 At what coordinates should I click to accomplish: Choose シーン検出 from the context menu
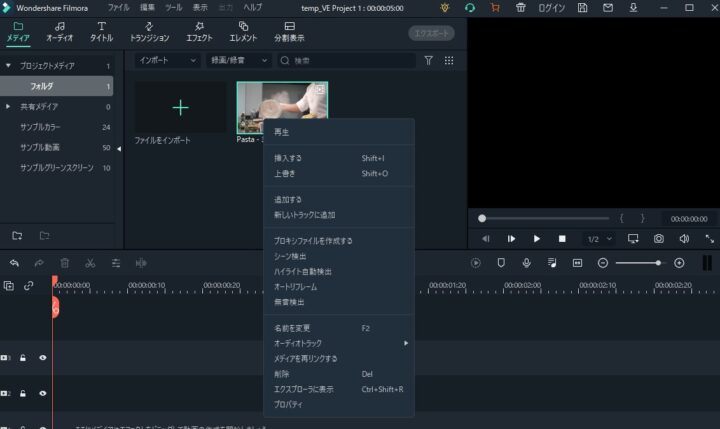pos(290,256)
